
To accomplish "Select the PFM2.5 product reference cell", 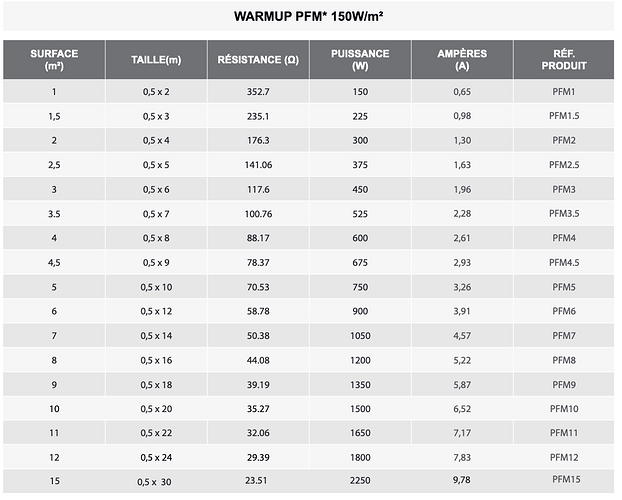I will [564, 165].
